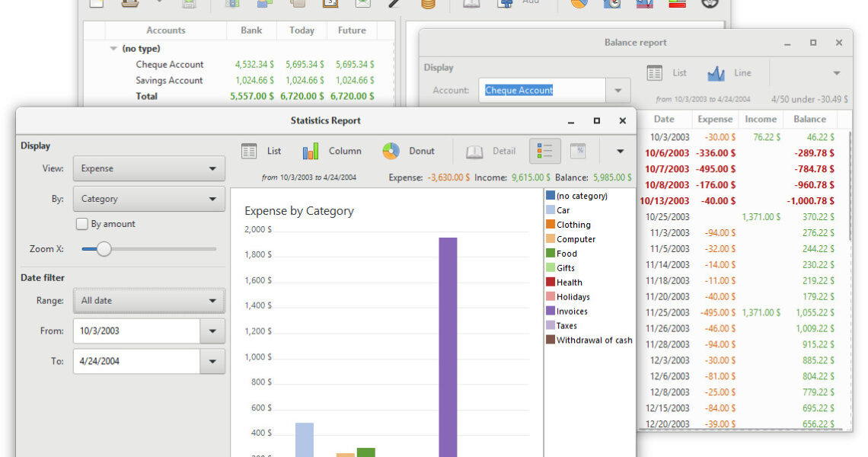Click the pie chart icon in main toolbar
This screenshot has height=457, width=868.
[578, 3]
